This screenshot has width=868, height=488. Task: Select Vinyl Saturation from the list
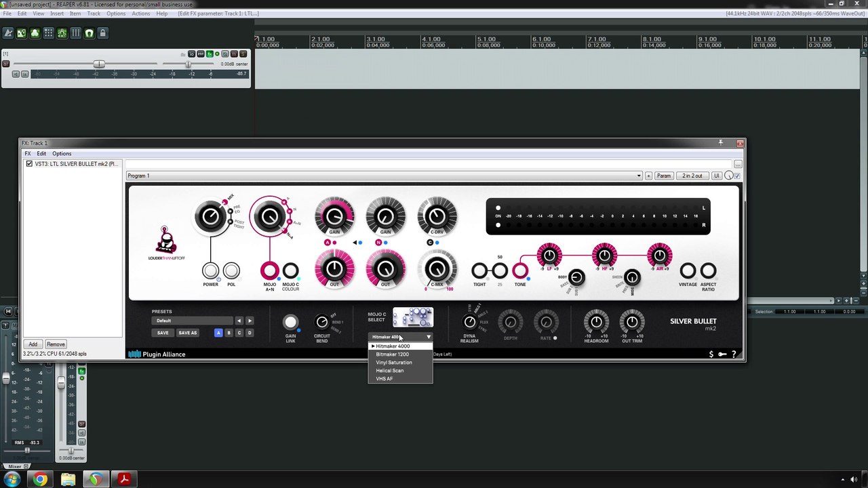(400, 363)
